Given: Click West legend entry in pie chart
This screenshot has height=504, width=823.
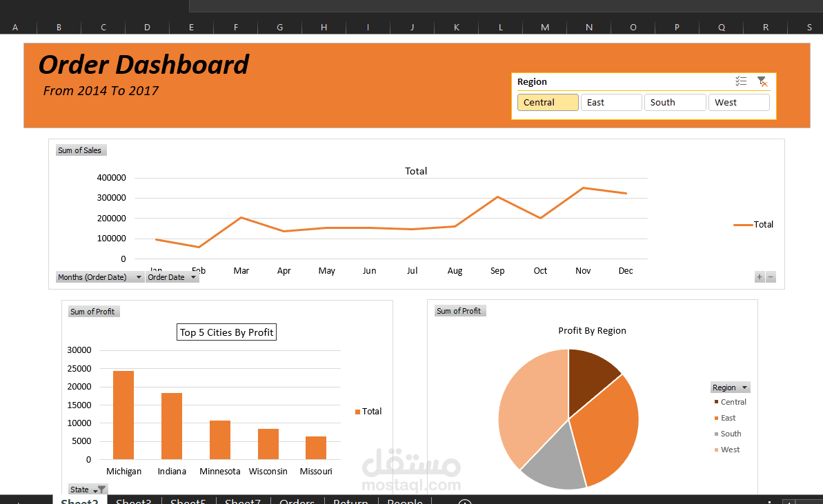Looking at the screenshot, I should point(727,450).
